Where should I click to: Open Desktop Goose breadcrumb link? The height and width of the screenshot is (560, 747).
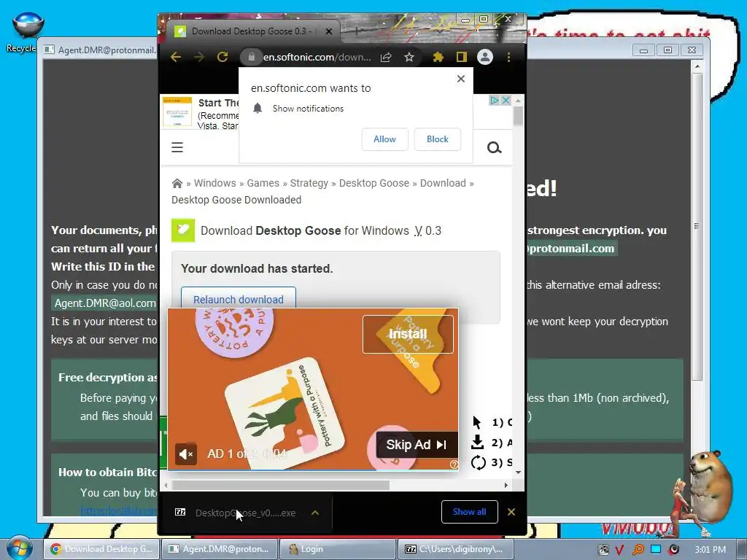374,183
